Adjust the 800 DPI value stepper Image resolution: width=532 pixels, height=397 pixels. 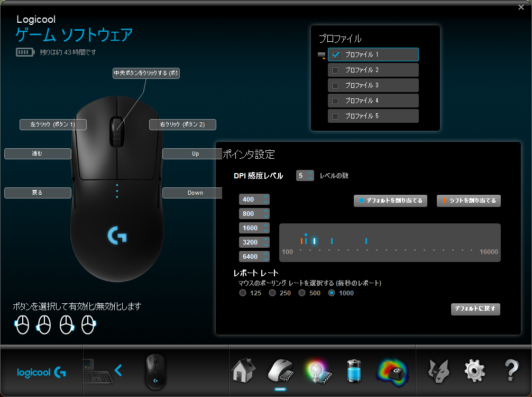click(265, 214)
